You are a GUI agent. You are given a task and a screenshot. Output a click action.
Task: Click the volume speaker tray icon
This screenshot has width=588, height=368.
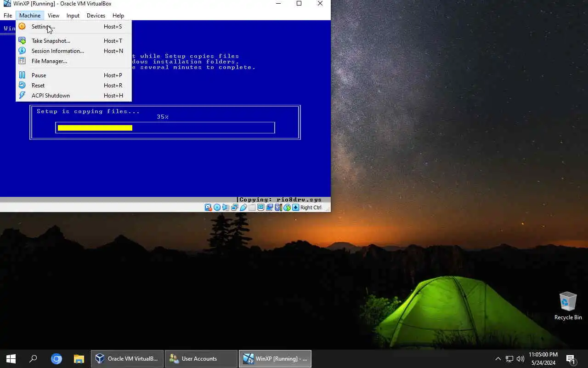(x=520, y=359)
